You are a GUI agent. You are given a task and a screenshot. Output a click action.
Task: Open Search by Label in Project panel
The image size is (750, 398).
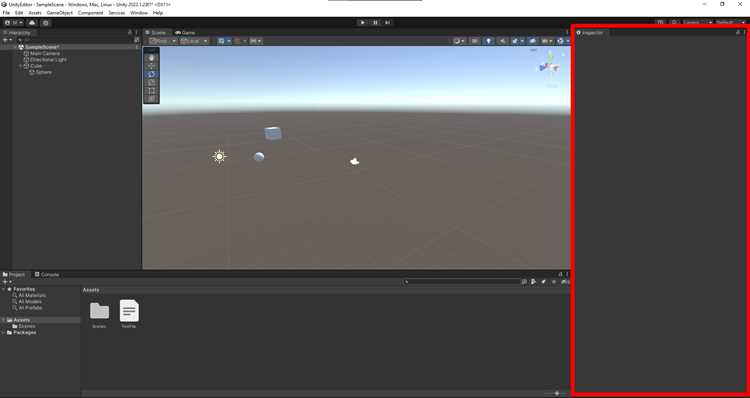pos(543,282)
